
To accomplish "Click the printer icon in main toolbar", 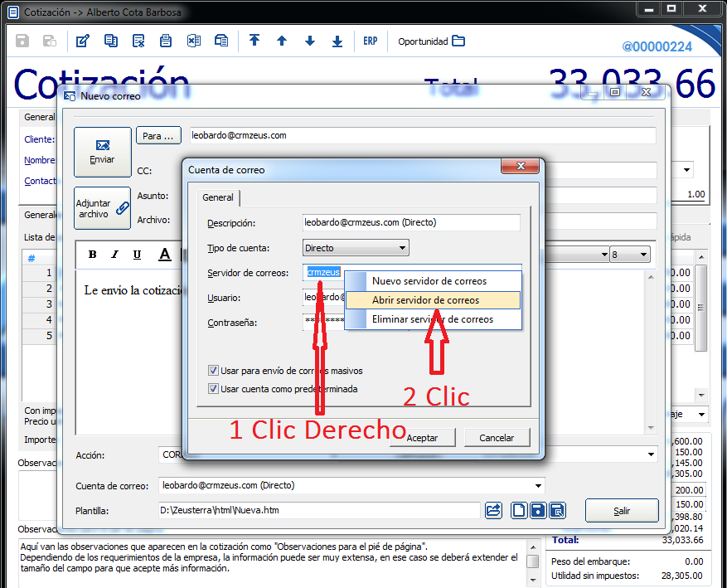I will 166,41.
